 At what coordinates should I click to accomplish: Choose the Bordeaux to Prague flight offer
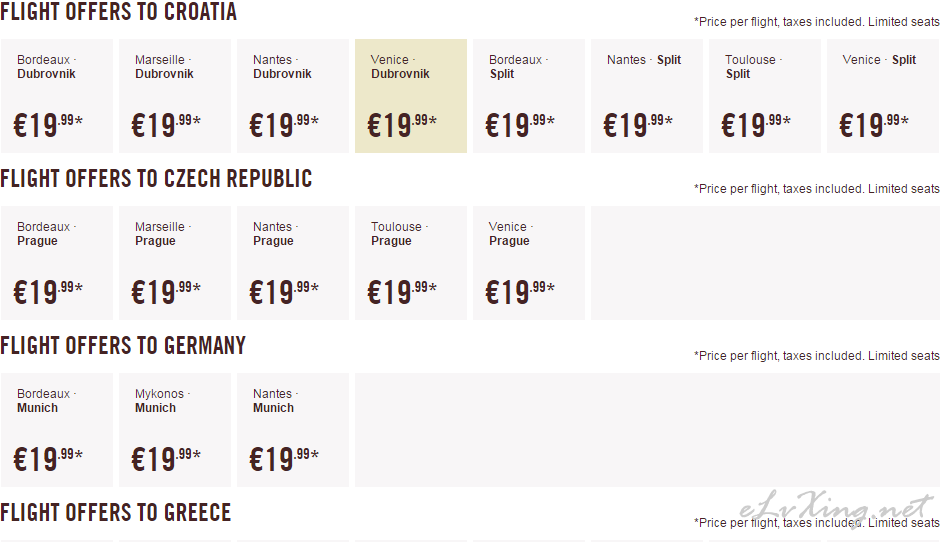[x=57, y=263]
